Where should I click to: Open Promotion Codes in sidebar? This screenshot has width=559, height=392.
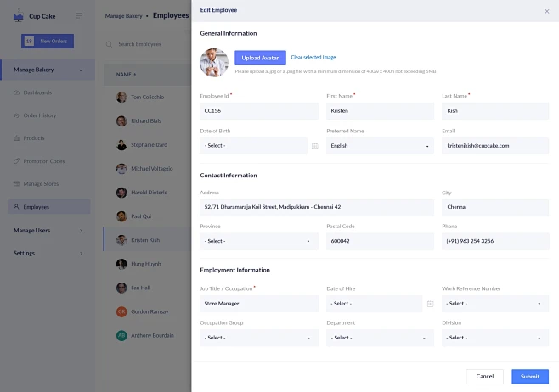click(44, 161)
